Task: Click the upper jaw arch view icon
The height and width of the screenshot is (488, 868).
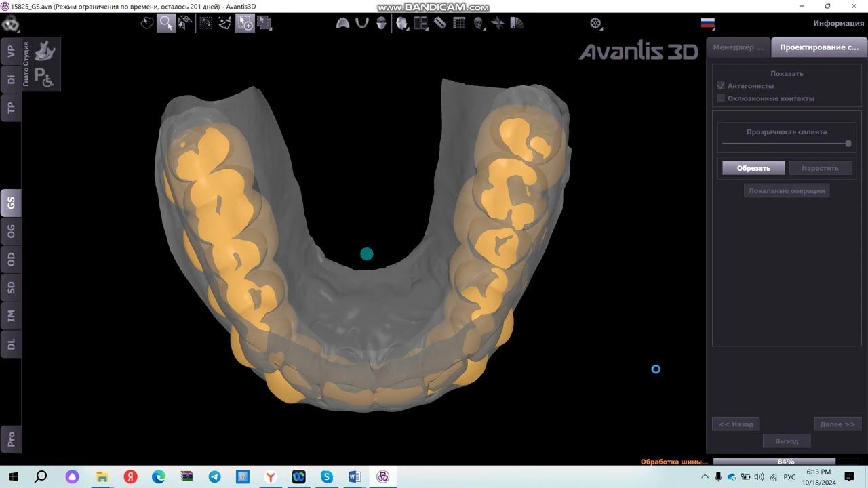Action: click(343, 23)
